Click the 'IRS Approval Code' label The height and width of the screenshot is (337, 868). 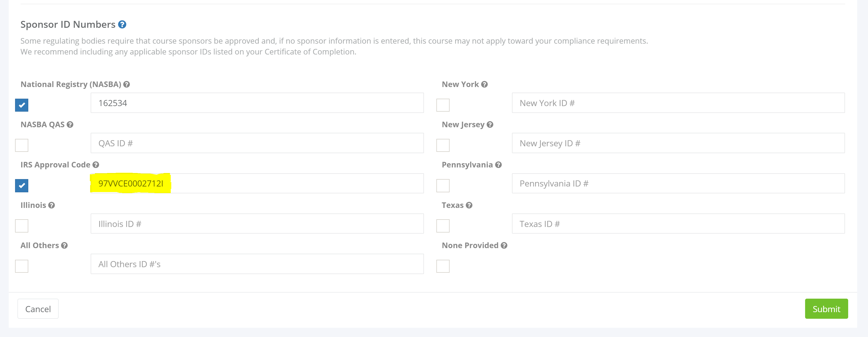(55, 165)
